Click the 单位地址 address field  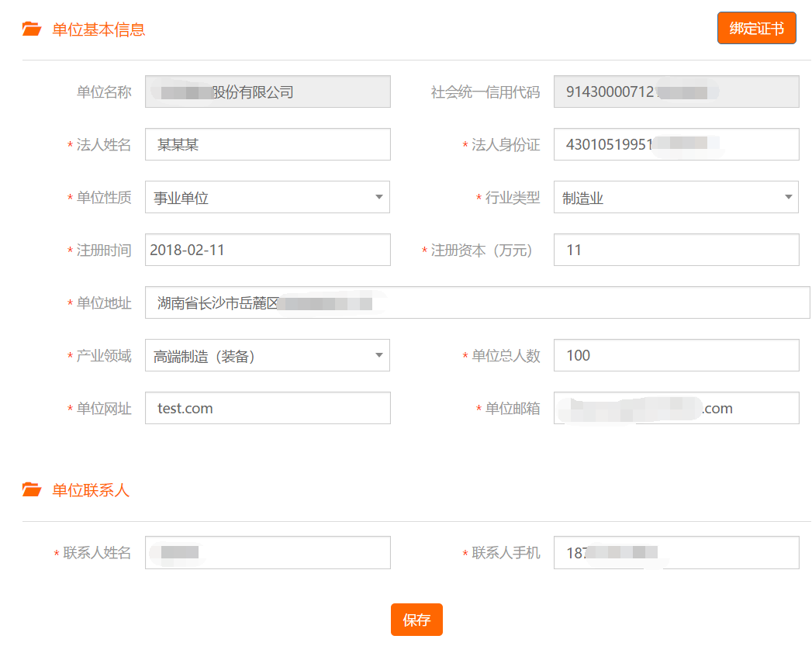[477, 302]
